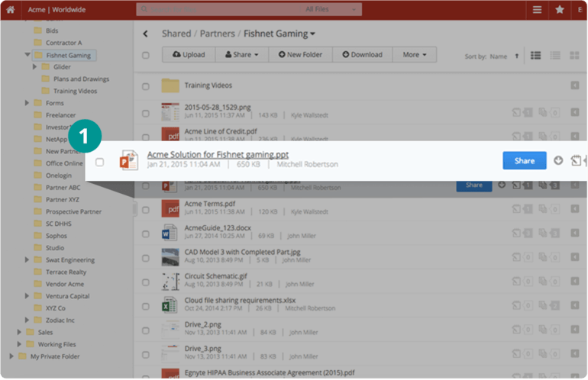Expand My Private Folder in tree
This screenshot has width=588, height=380.
click(11, 356)
